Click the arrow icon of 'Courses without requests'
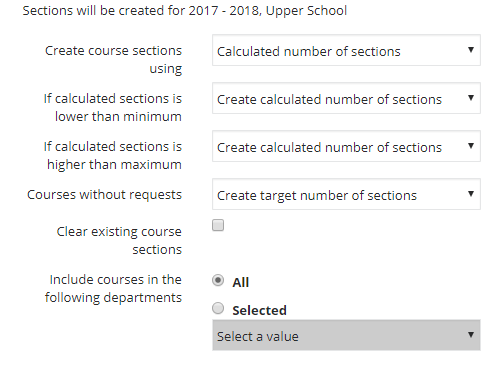497x367 pixels. (x=471, y=194)
